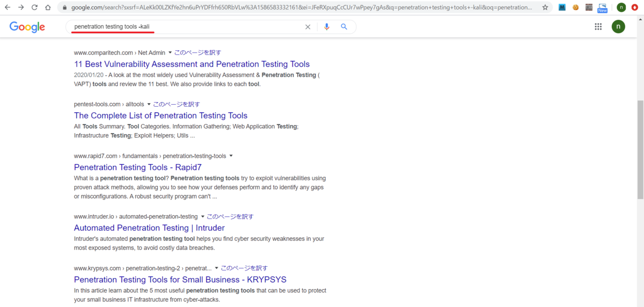Translate the krypsys.com result page
644x307 pixels.
click(x=244, y=268)
